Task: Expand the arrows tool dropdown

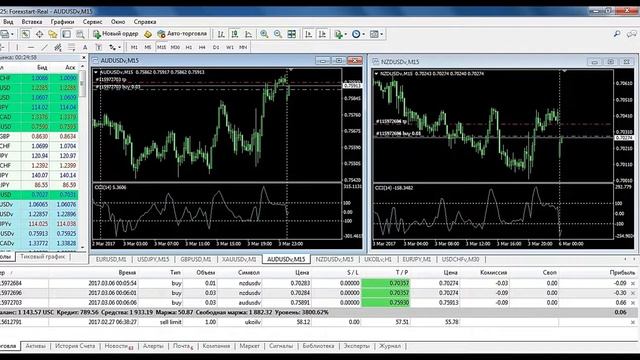Action: click(x=119, y=47)
